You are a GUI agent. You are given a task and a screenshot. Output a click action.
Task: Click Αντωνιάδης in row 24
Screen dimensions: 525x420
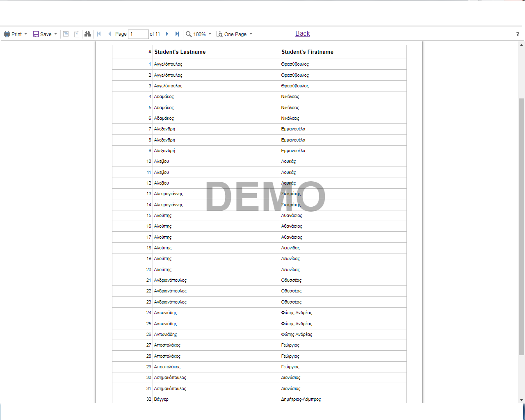165,313
